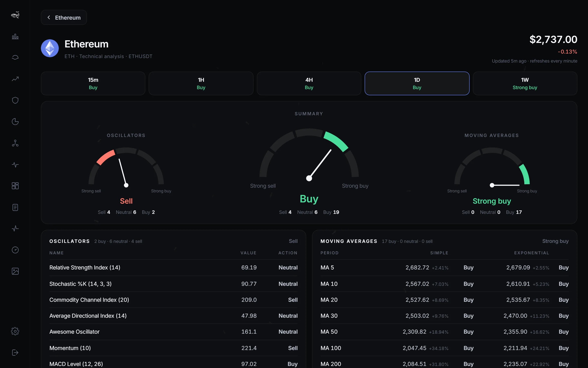The image size is (588, 368).
Task: Select the 1D timeframe tab
Action: point(417,83)
